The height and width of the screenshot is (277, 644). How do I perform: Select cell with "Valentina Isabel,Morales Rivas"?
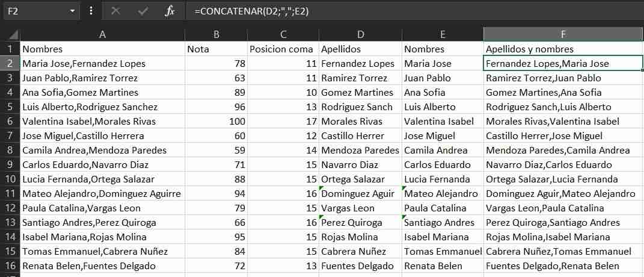[x=89, y=122]
